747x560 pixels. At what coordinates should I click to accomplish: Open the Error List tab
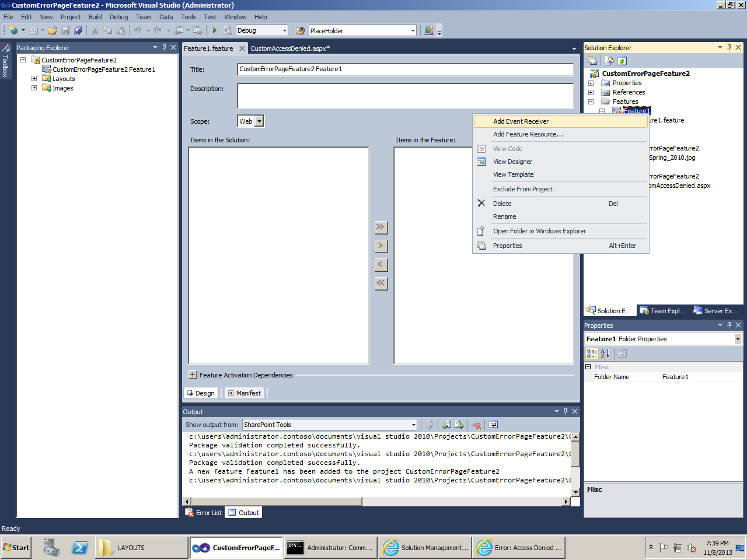coord(204,513)
